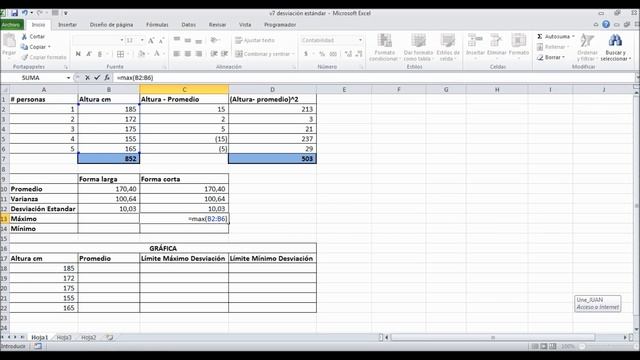640x360 pixels.
Task: Click the Pegar clipboard icon
Action: tap(9, 41)
